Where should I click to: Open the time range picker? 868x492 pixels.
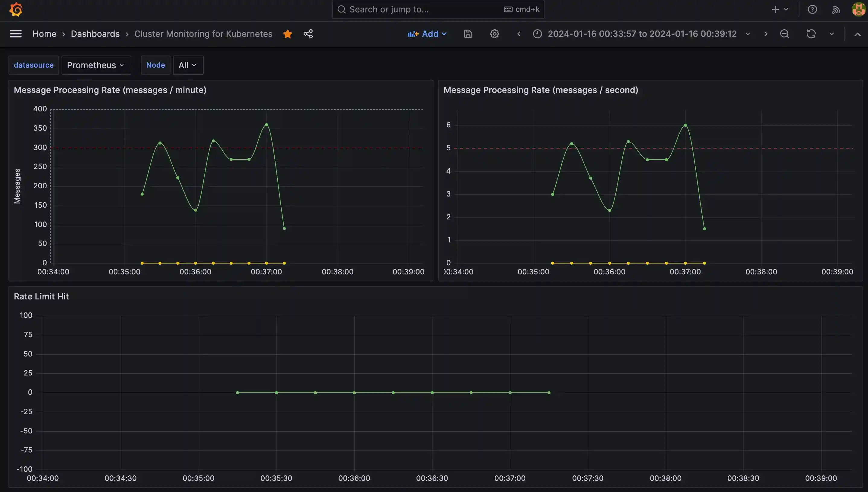(641, 34)
